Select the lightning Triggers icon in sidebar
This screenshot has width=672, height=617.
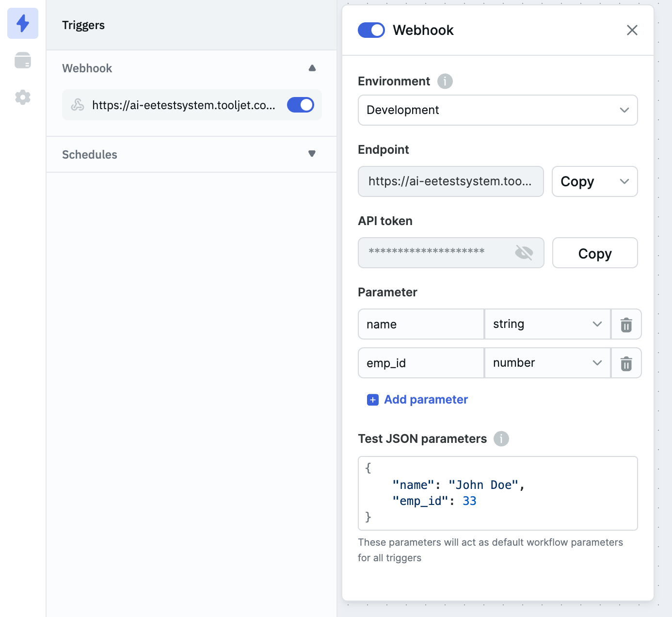click(22, 23)
